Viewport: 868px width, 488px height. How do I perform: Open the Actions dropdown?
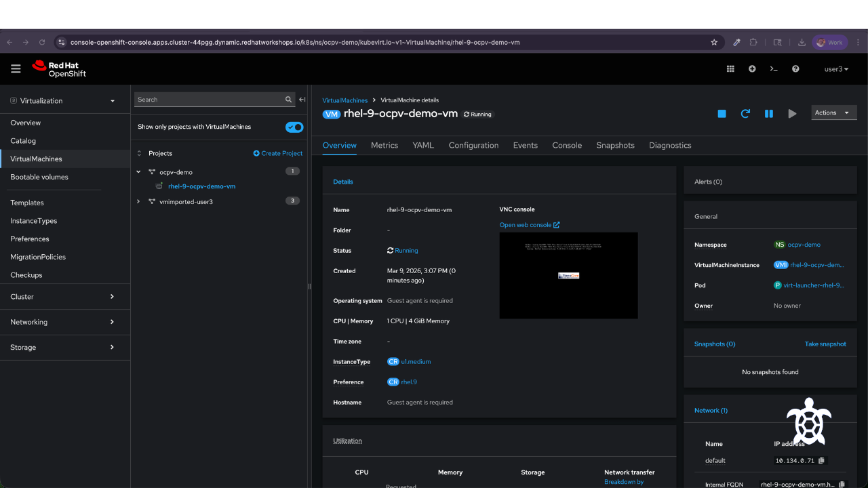pyautogui.click(x=834, y=113)
